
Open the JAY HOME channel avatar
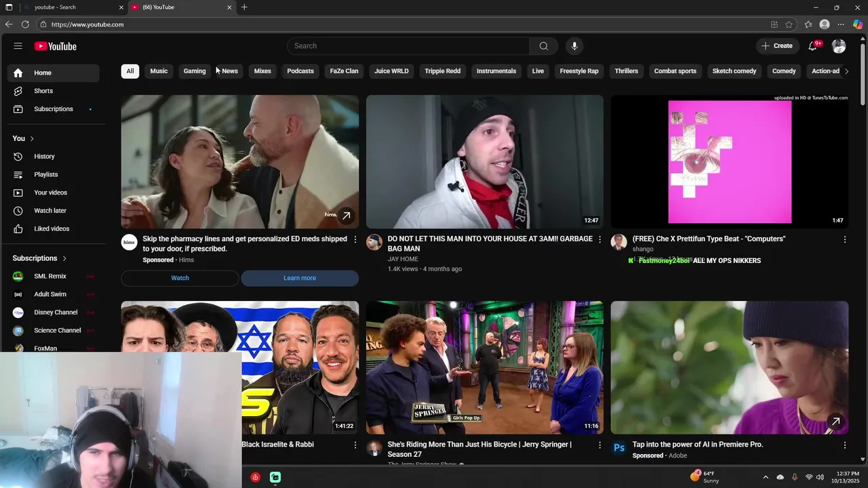pyautogui.click(x=374, y=243)
